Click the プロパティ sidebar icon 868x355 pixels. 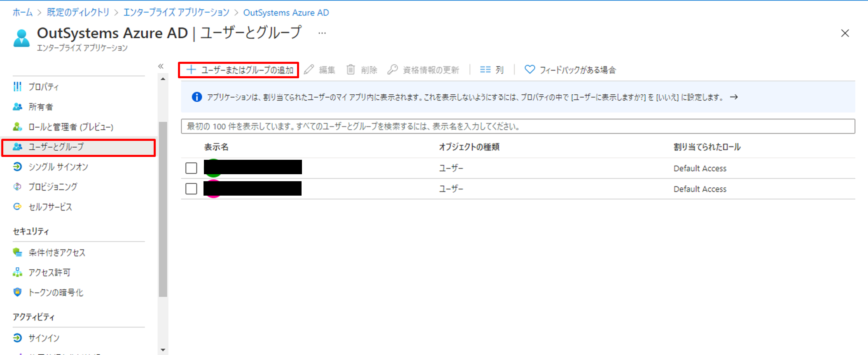[17, 86]
